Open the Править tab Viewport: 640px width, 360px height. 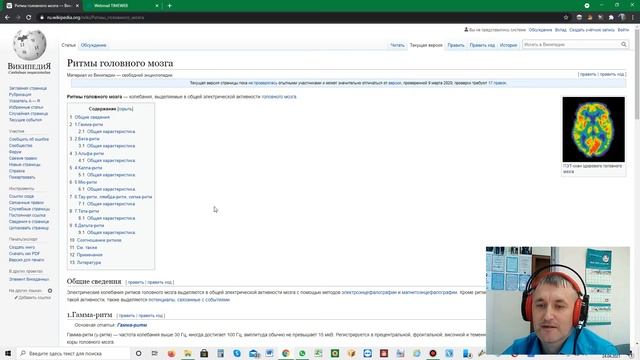point(456,45)
